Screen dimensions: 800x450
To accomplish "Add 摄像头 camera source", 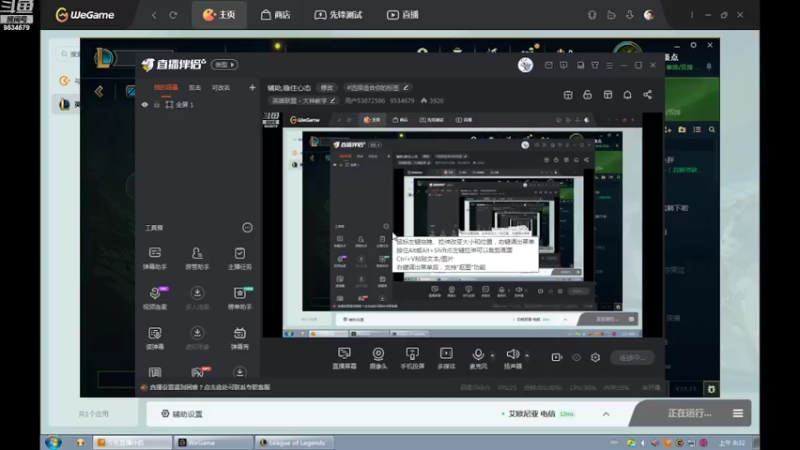I will point(378,358).
